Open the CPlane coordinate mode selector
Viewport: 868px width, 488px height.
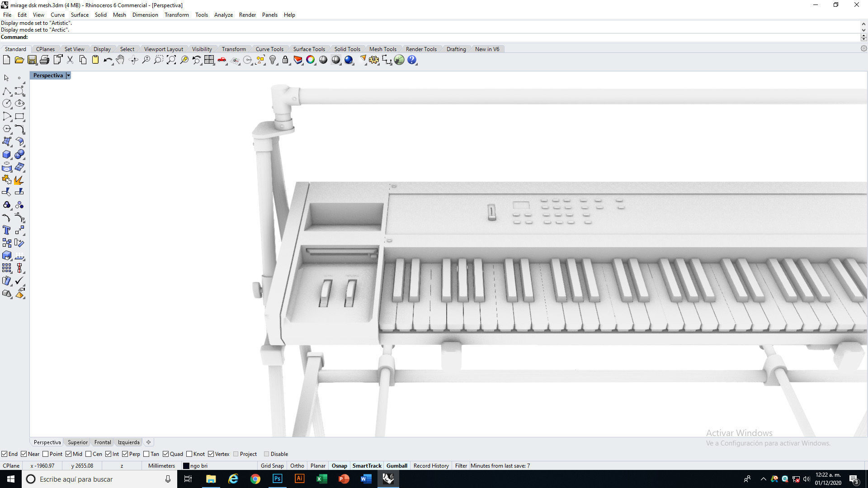point(11,466)
